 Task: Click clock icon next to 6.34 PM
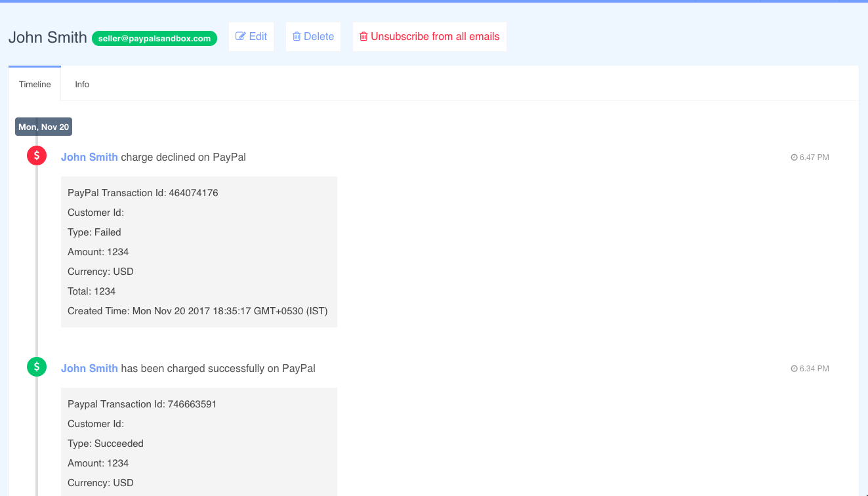point(794,369)
